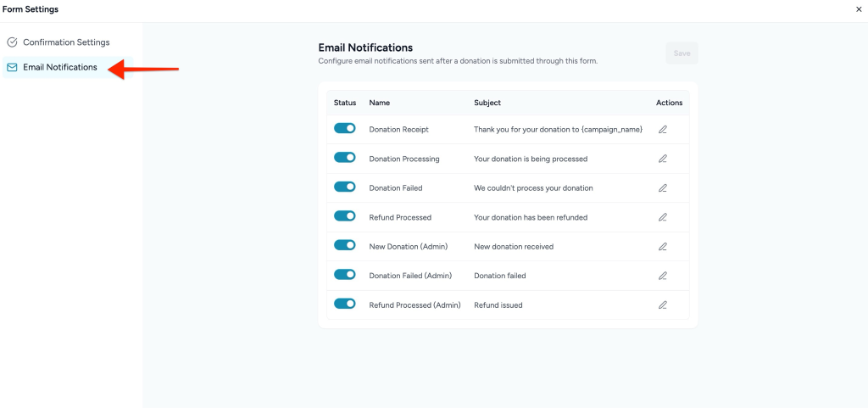Select the 'Donation Processing' name cell
This screenshot has width=868, height=408.
pyautogui.click(x=404, y=159)
